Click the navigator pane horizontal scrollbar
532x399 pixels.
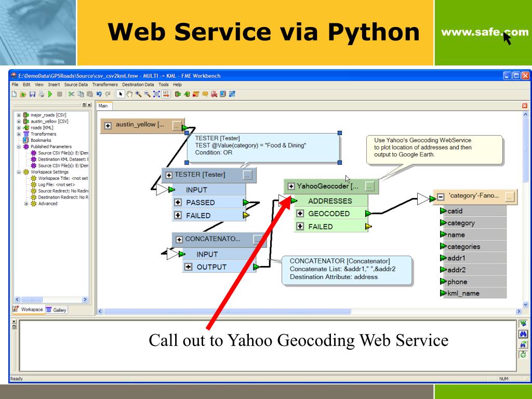pos(51,300)
